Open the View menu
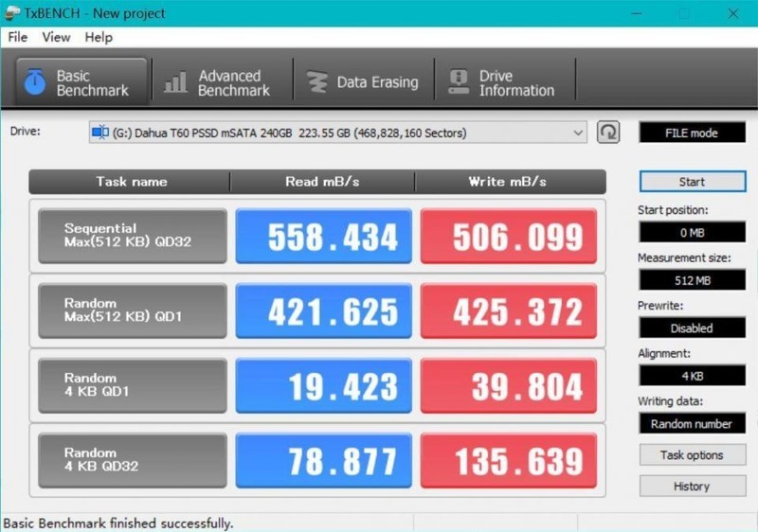758x532 pixels. 56,37
